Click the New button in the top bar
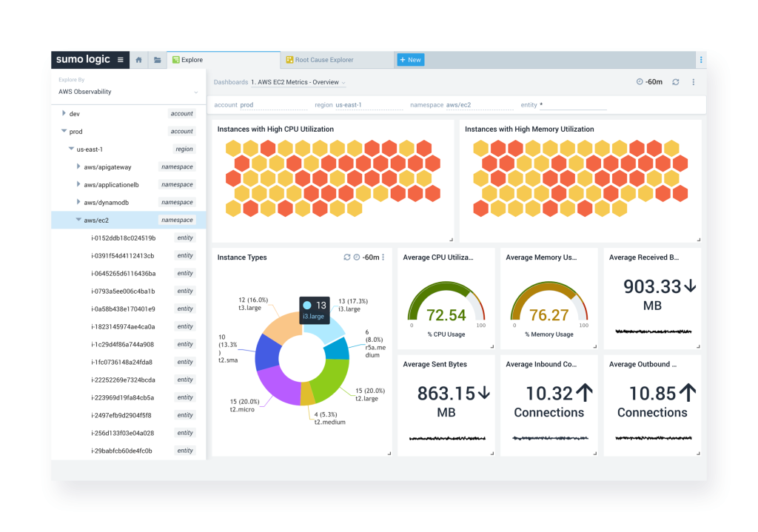Viewport: 758px width, 532px height. coord(410,59)
